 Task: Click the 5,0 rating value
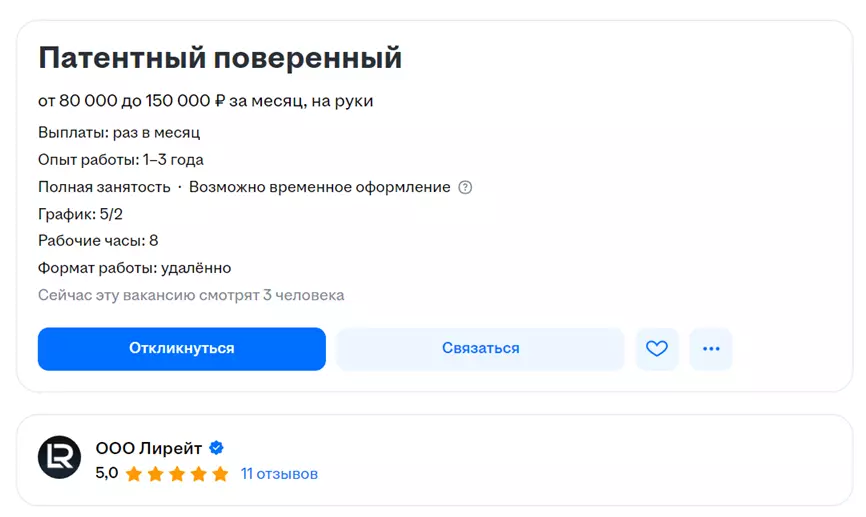[x=106, y=473]
